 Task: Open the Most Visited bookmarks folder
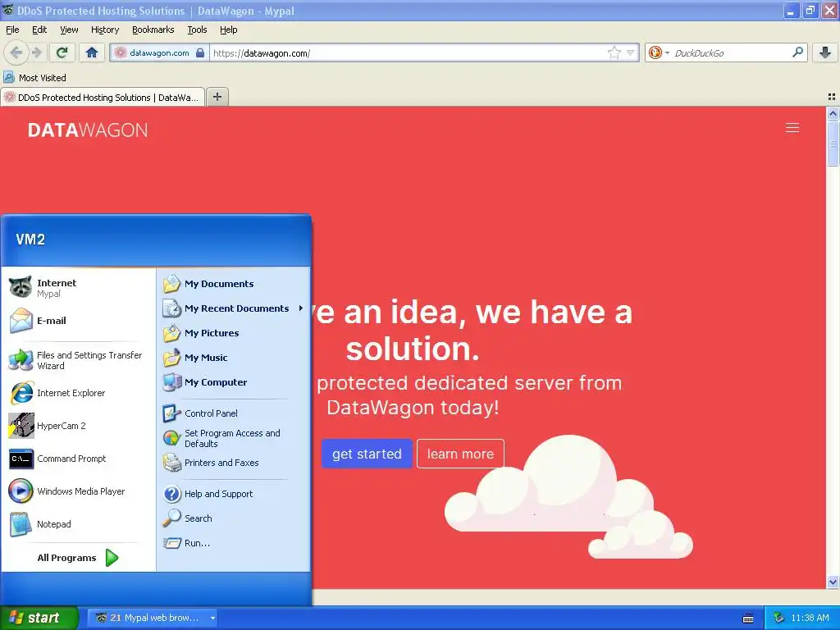34,78
